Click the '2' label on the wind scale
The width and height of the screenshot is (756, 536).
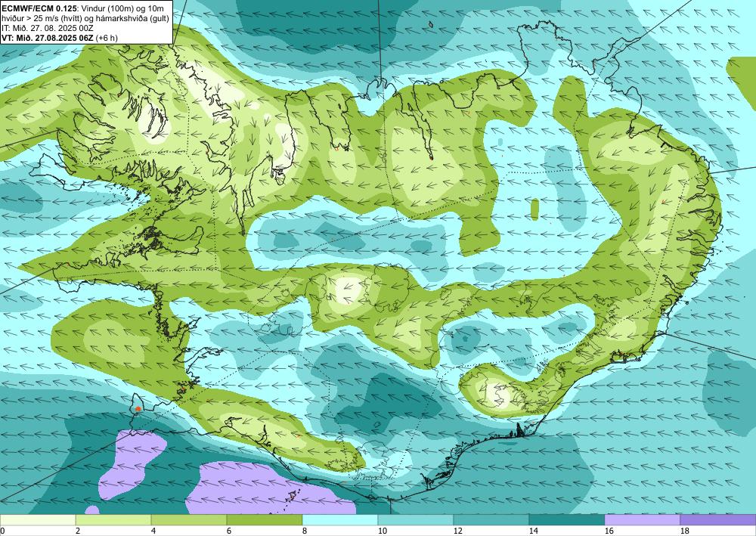tap(78, 531)
